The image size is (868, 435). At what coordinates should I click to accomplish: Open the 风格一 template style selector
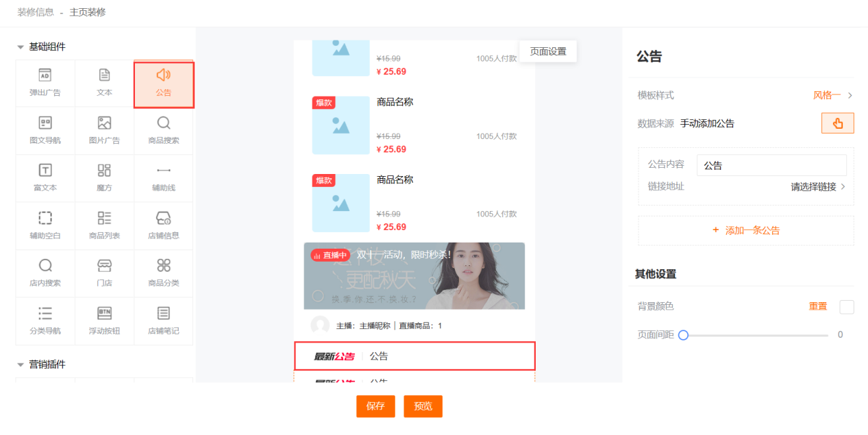832,95
